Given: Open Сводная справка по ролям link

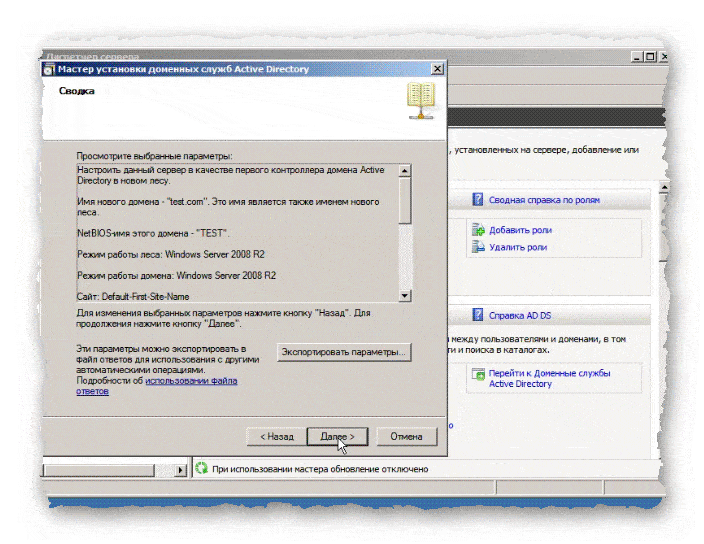Looking at the screenshot, I should click(544, 200).
